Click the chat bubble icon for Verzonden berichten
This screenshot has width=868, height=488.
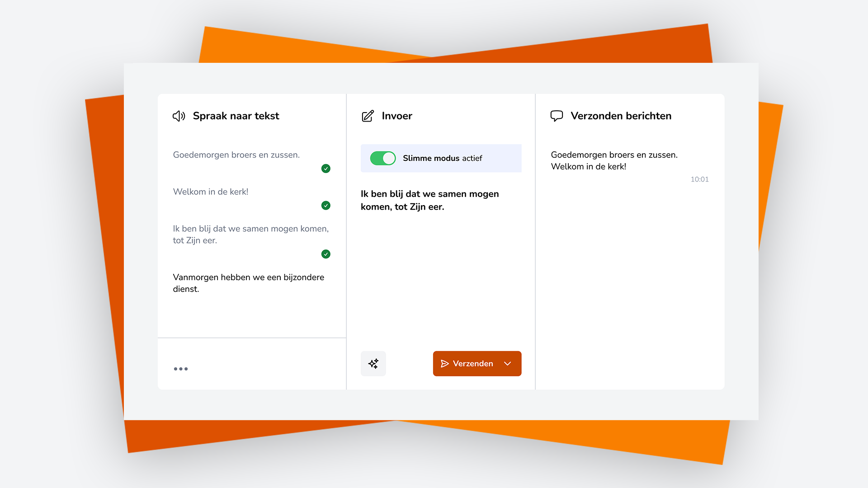557,116
